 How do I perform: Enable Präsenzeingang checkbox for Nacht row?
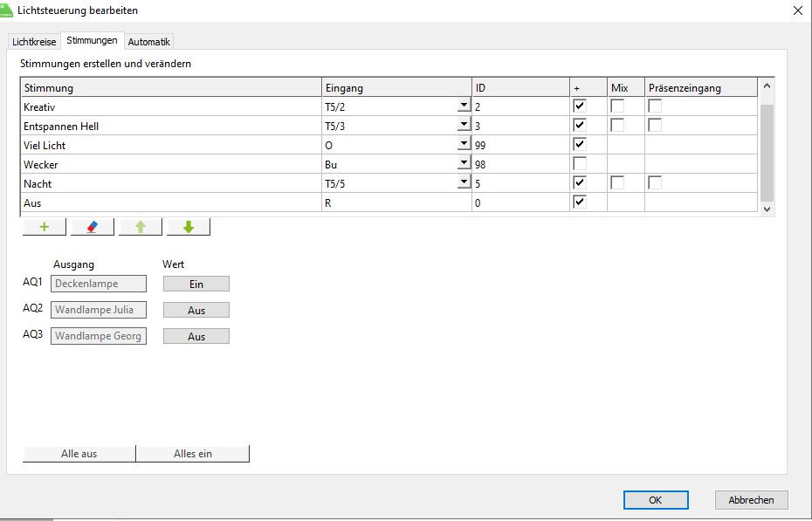[655, 182]
